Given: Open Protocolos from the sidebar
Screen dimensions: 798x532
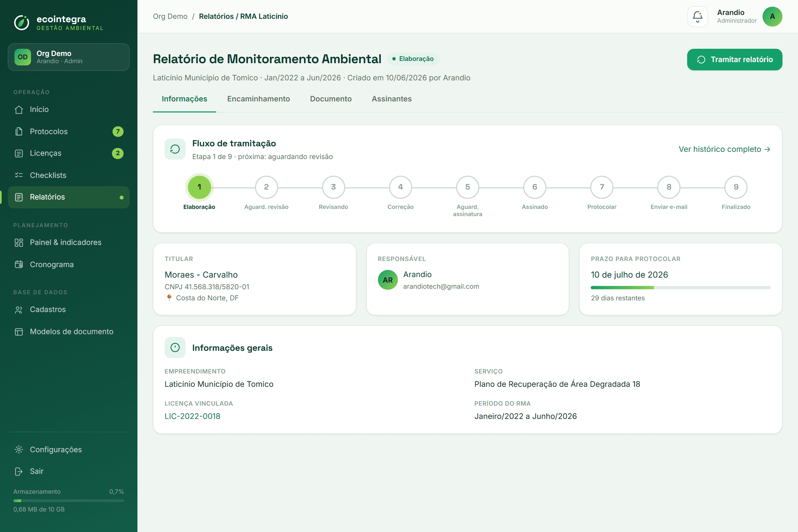Looking at the screenshot, I should point(68,131).
